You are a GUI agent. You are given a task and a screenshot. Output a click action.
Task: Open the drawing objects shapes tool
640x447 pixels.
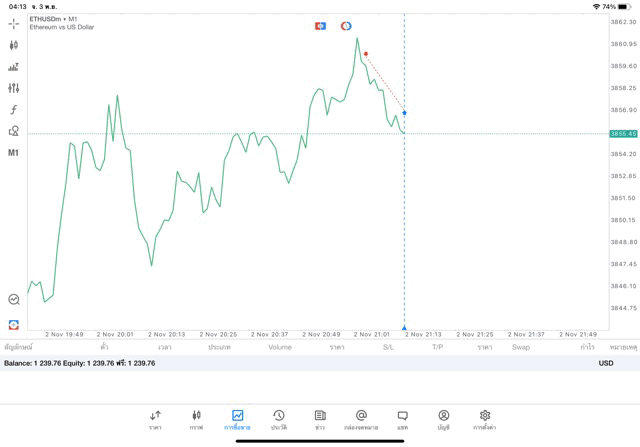14,131
